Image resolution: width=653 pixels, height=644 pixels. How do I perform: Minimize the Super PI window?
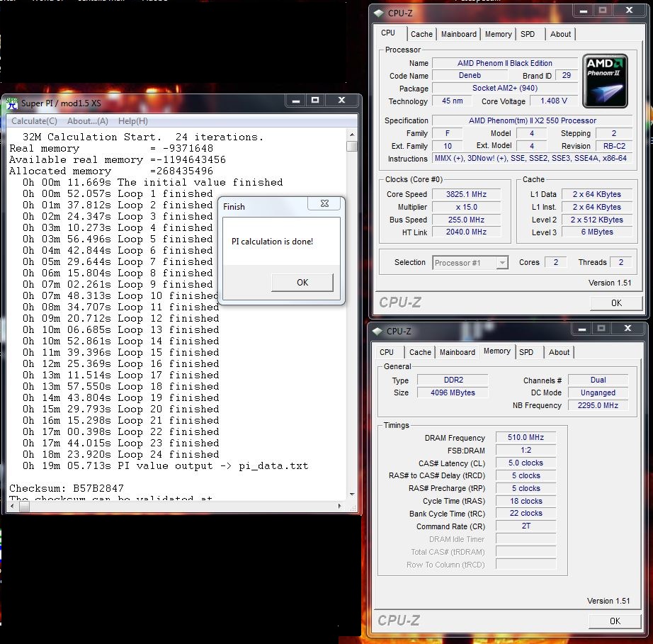click(x=295, y=101)
